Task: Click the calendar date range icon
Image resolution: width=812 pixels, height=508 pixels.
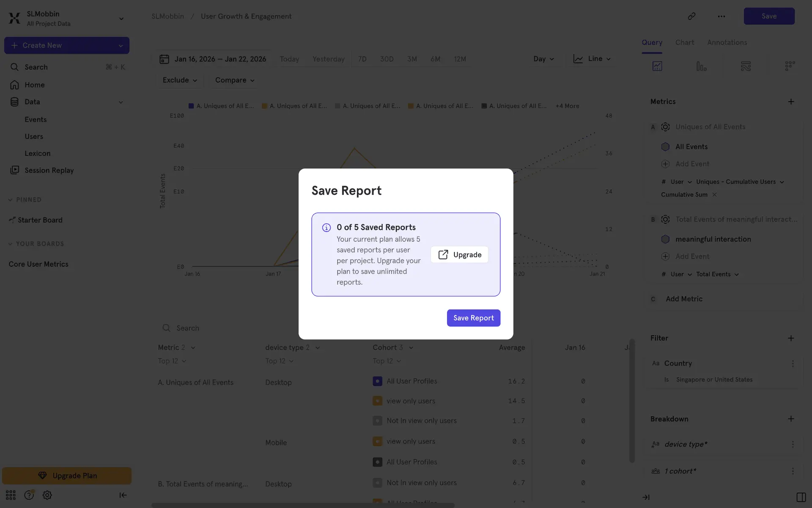Action: click(x=164, y=59)
